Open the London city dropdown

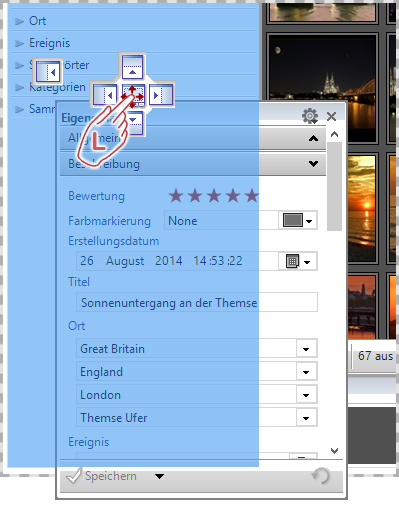(306, 395)
